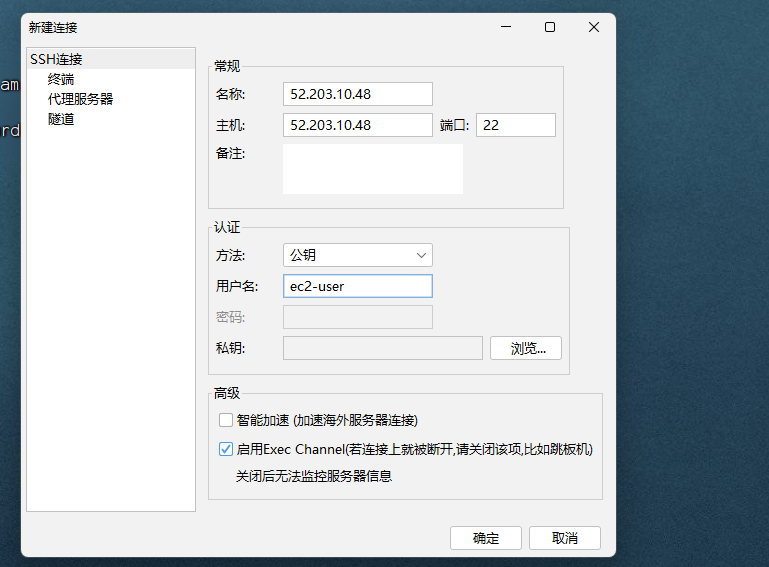This screenshot has width=769, height=567.
Task: Click the 方法: label
Action: [230, 256]
